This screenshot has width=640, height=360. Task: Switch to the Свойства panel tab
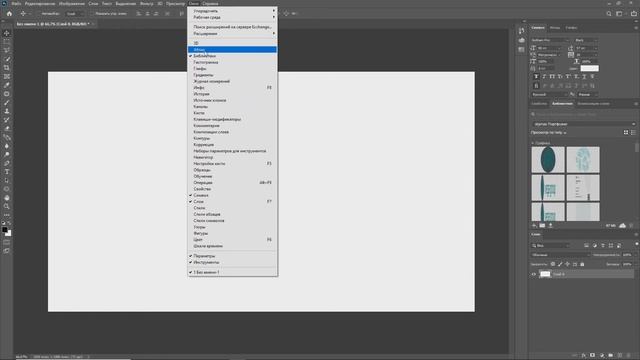click(539, 104)
